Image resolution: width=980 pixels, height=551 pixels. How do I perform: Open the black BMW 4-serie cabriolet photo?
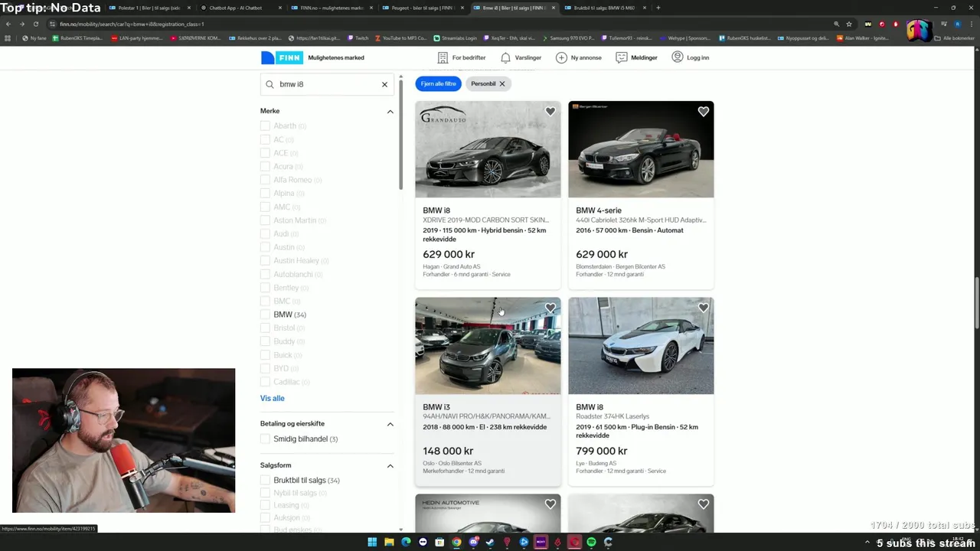pos(641,149)
